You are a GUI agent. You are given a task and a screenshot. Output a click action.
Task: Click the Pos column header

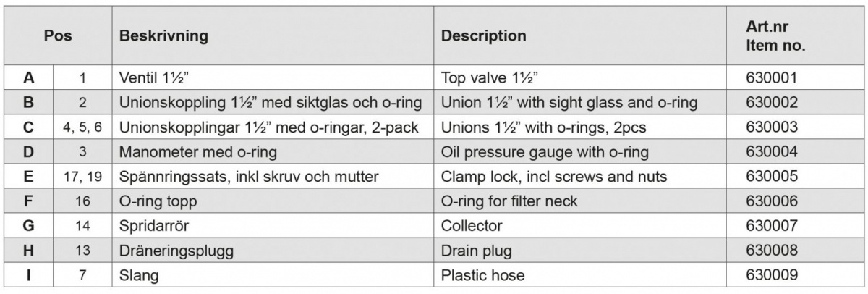click(x=59, y=35)
